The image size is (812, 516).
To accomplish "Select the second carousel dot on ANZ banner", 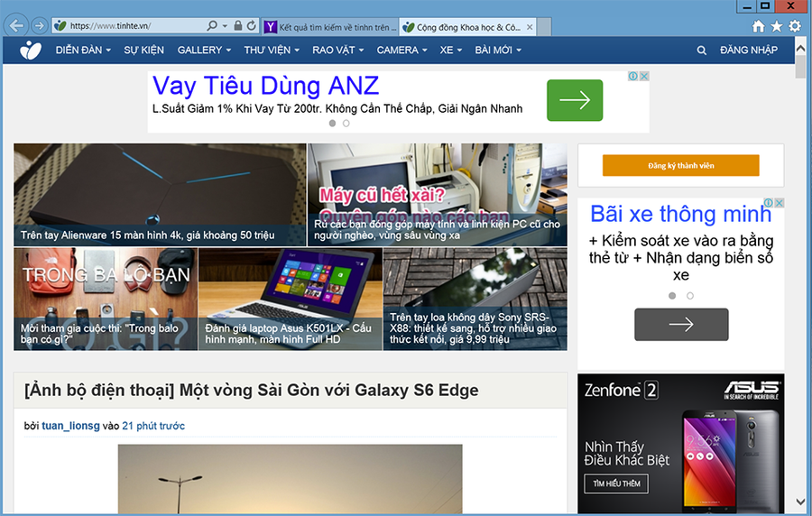I will [346, 124].
